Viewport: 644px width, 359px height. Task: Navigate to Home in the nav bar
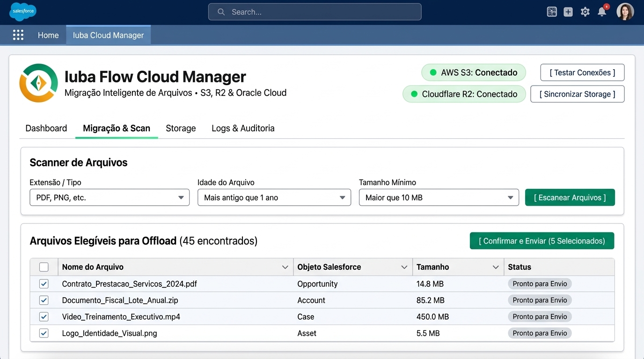[x=48, y=35]
